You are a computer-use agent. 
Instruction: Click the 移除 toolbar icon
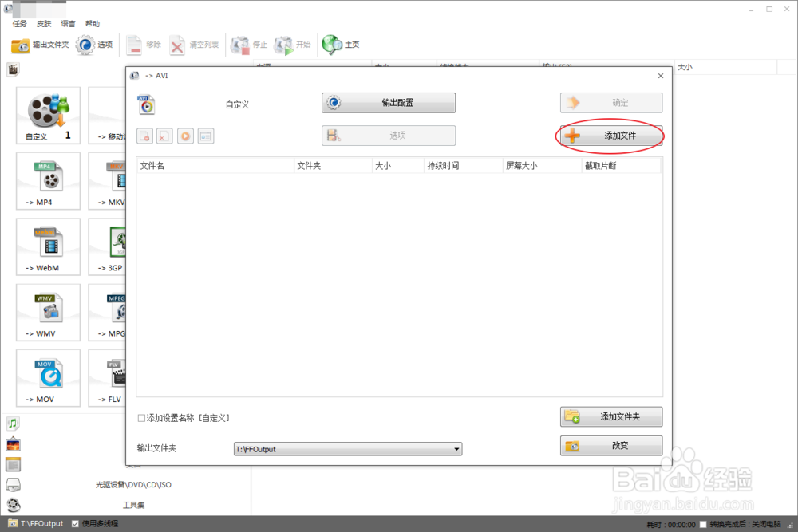tap(134, 45)
